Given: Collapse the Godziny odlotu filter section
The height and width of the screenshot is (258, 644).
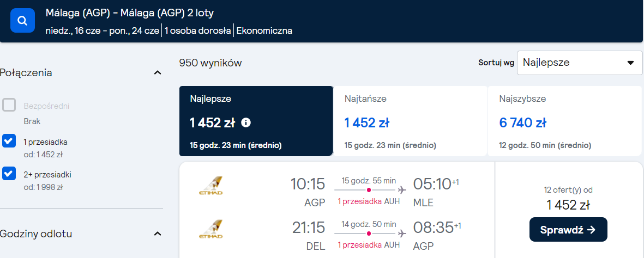Looking at the screenshot, I should tap(157, 234).
